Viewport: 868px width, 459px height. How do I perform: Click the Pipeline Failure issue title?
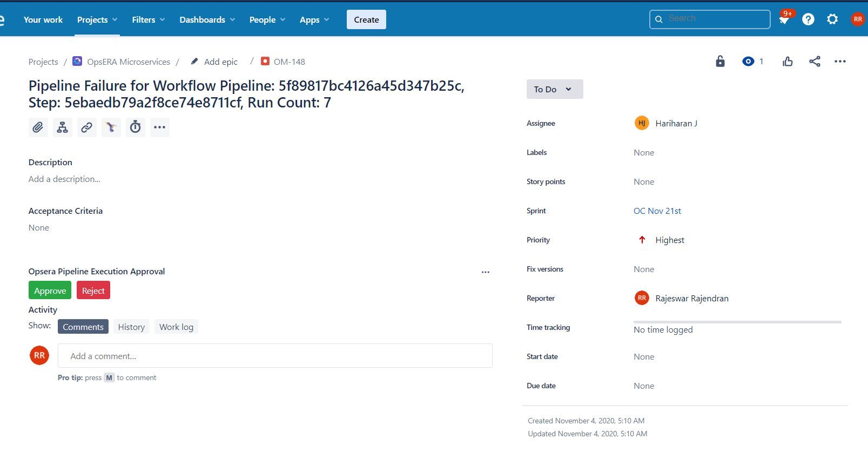(x=246, y=94)
